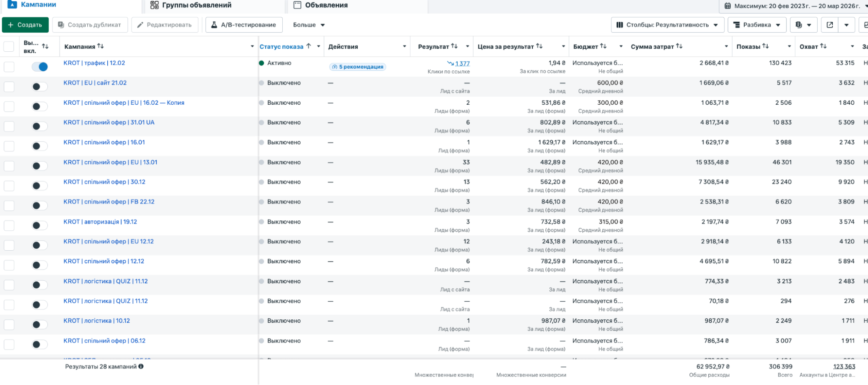The height and width of the screenshot is (385, 868).
Task: Open campaign KROT | EU | сайт 21.02
Action: pyautogui.click(x=95, y=83)
